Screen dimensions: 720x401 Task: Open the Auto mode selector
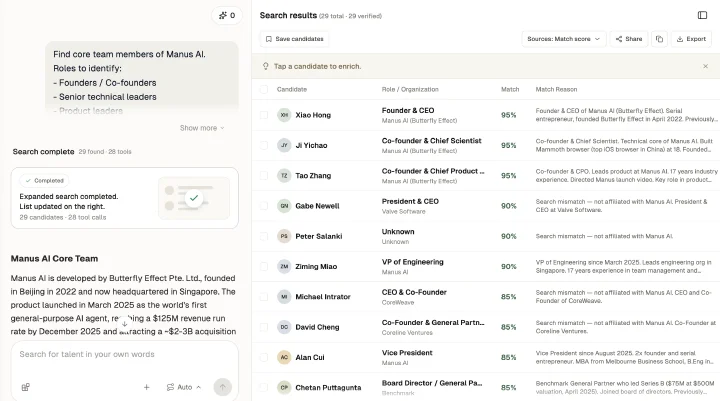[184, 387]
